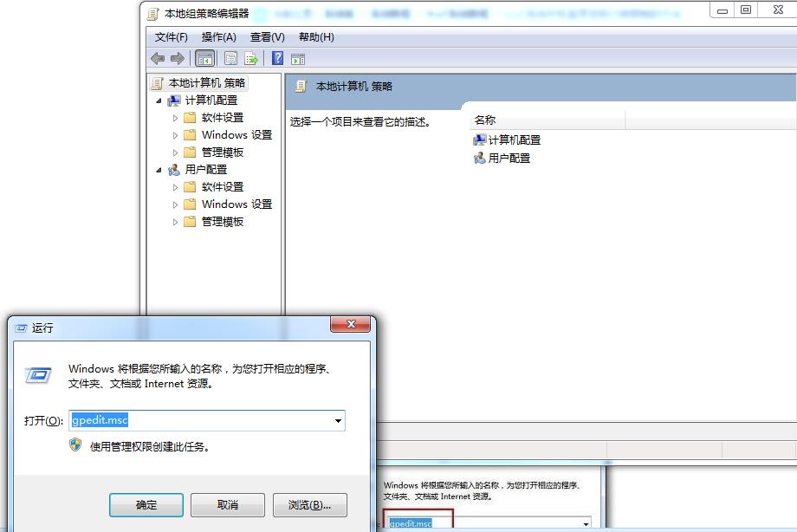Toggle the show/hide action pane icon
The image size is (797, 532).
(298, 59)
